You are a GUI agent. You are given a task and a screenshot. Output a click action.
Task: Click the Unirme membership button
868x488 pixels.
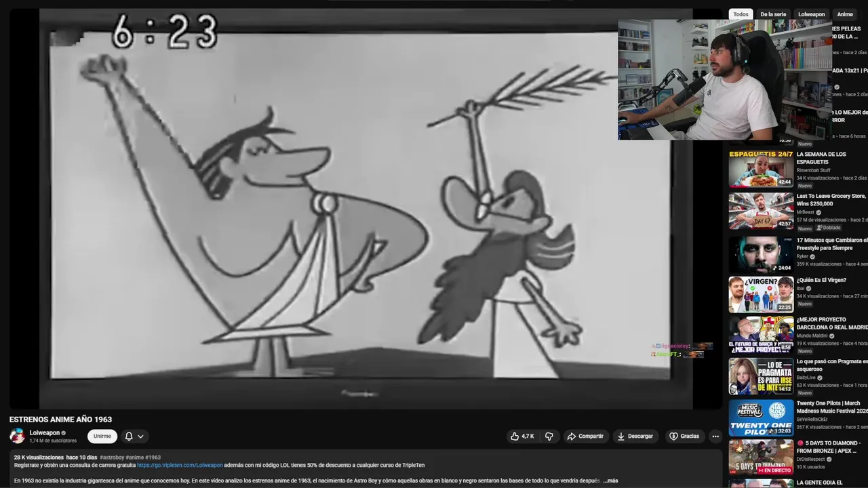(x=102, y=436)
